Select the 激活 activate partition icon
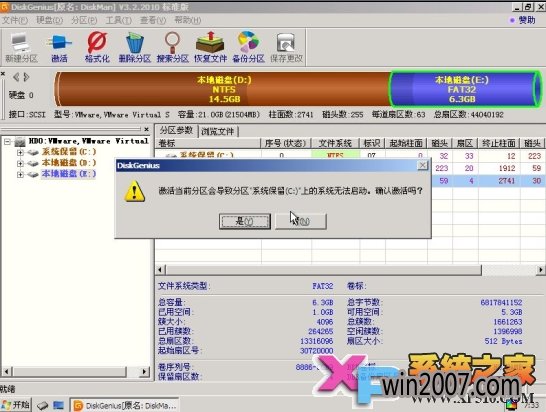 click(59, 48)
